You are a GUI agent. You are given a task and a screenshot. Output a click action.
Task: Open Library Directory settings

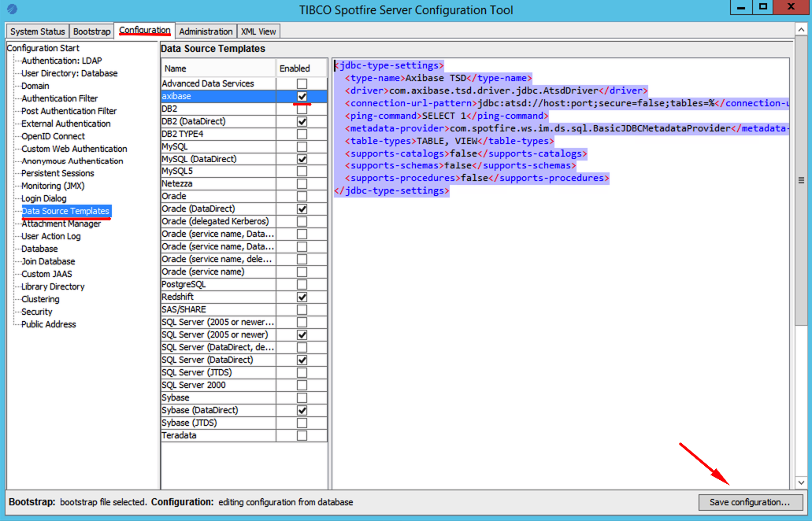point(53,286)
